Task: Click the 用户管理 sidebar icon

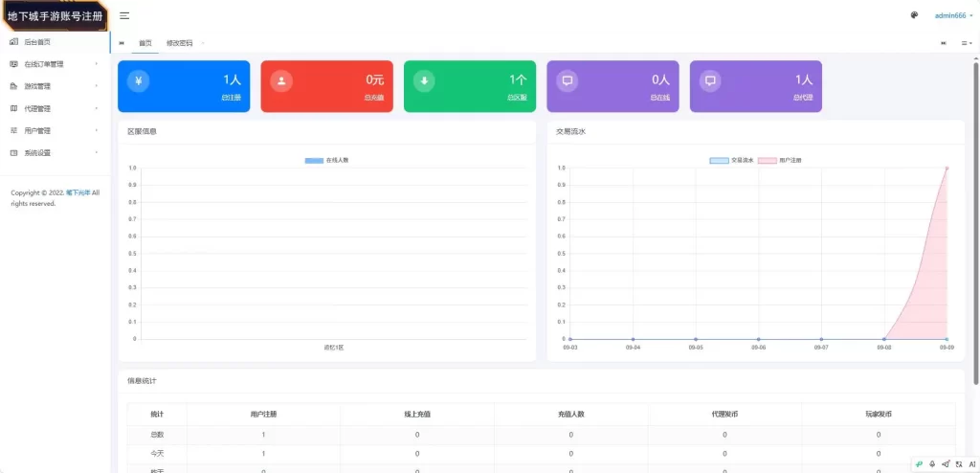Action: click(14, 130)
